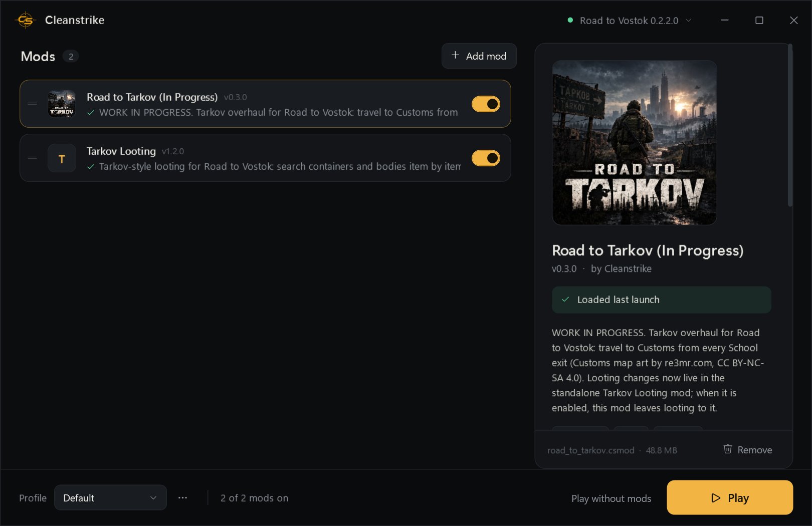Grab the drag handle for Road to Tarkov
The image size is (812, 526).
(33, 104)
